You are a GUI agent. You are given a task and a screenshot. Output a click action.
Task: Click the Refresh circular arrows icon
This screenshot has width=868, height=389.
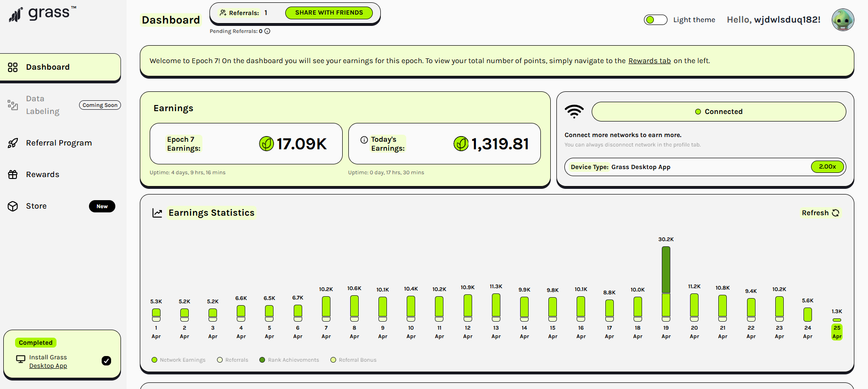836,213
